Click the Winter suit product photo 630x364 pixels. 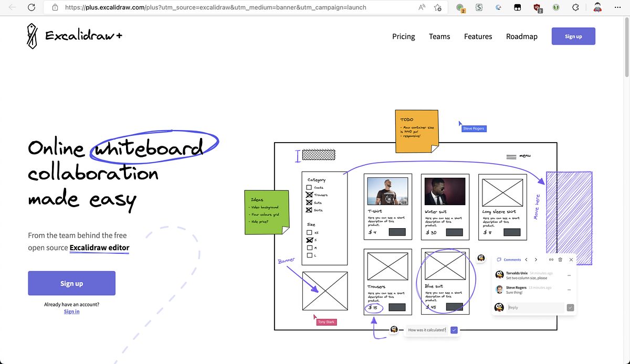(445, 191)
